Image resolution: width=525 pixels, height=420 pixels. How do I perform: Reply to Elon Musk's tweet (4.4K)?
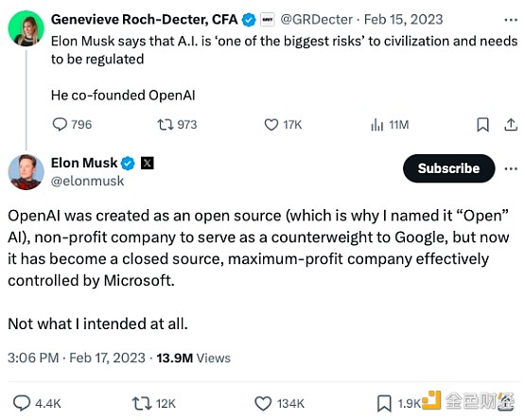(x=37, y=403)
